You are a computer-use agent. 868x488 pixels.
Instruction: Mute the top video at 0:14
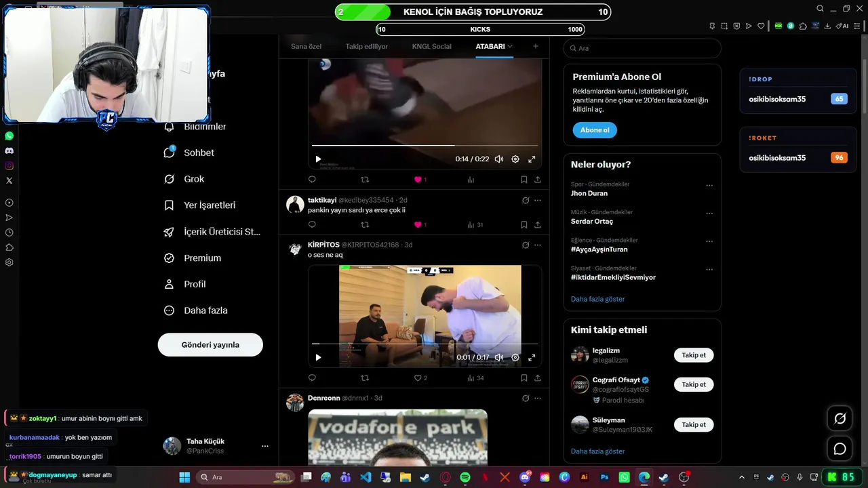(499, 159)
